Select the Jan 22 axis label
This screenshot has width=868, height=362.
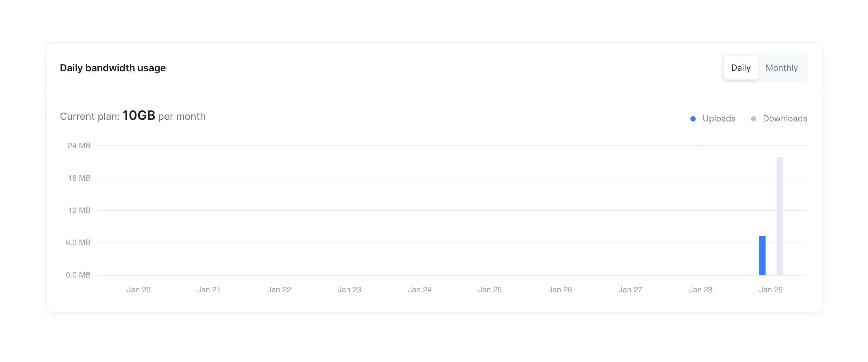pyautogui.click(x=279, y=290)
